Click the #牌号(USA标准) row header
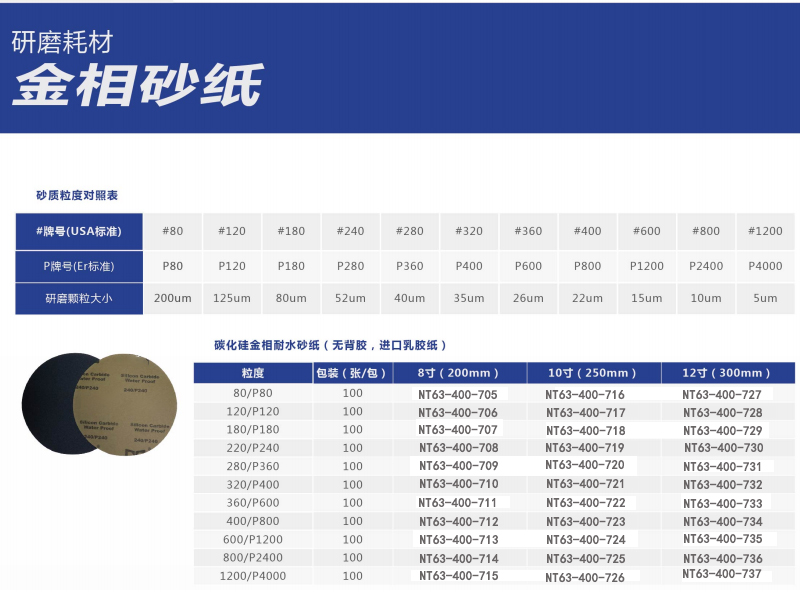 coord(79,231)
